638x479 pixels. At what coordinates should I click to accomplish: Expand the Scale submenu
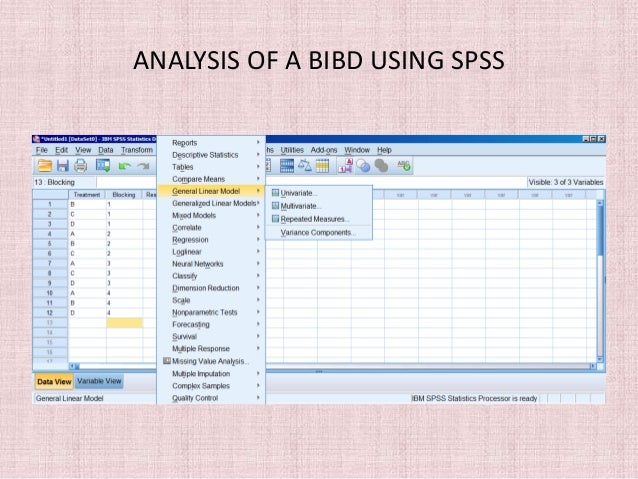(x=211, y=300)
